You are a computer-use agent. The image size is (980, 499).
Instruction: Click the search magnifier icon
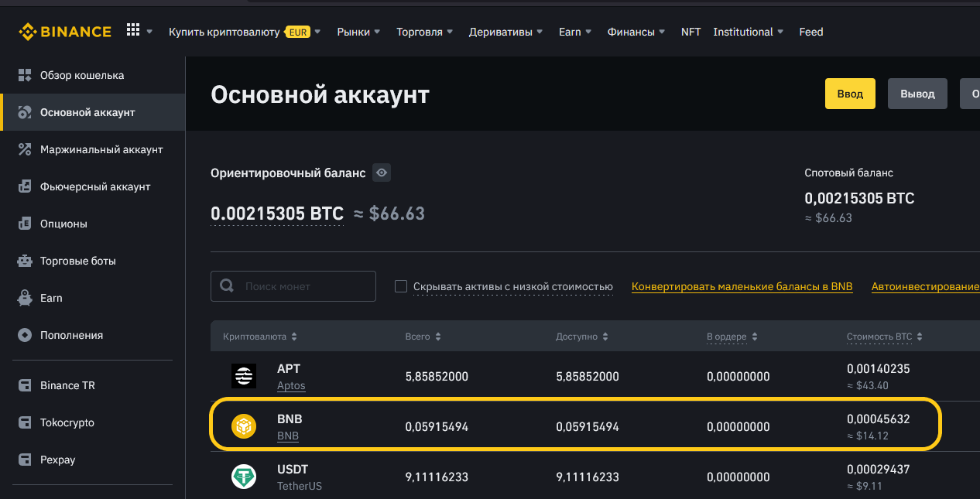[227, 285]
